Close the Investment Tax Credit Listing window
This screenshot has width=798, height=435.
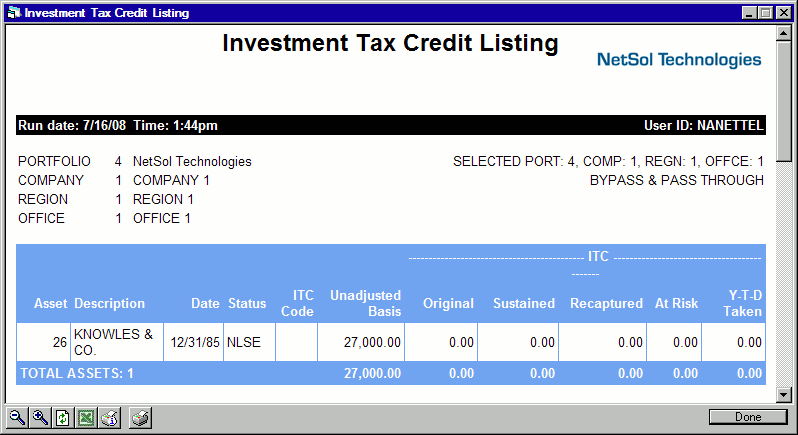pyautogui.click(x=784, y=13)
